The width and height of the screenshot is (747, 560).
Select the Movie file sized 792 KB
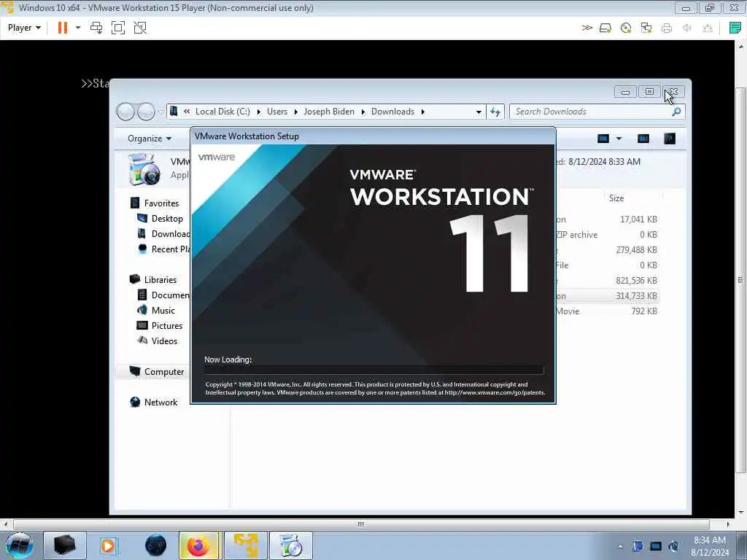pos(608,311)
